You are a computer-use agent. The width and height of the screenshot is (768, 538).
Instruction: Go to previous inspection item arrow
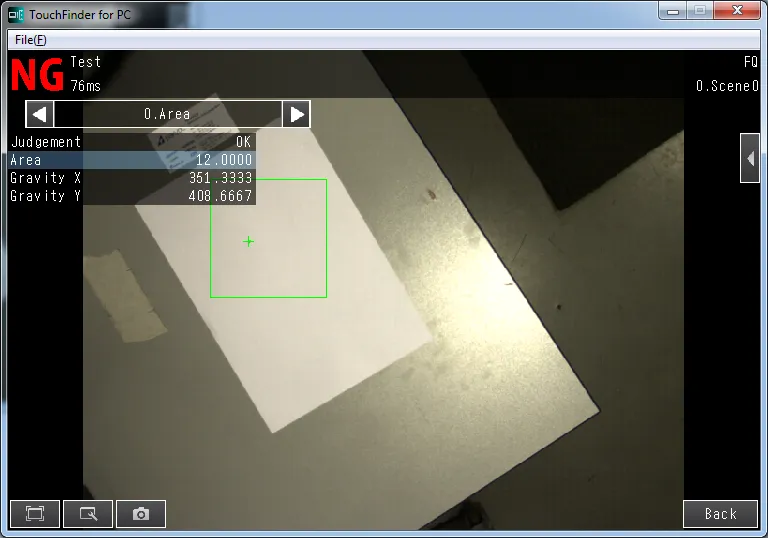click(x=39, y=114)
